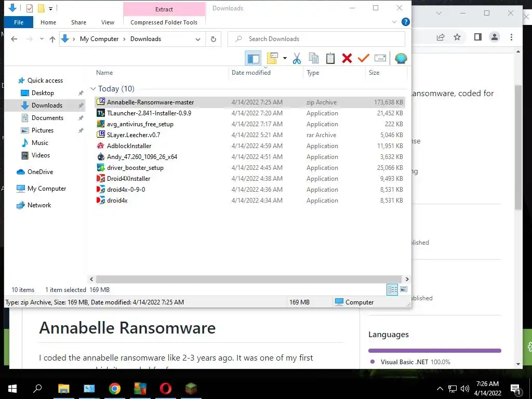Sort by Type column header

point(313,73)
